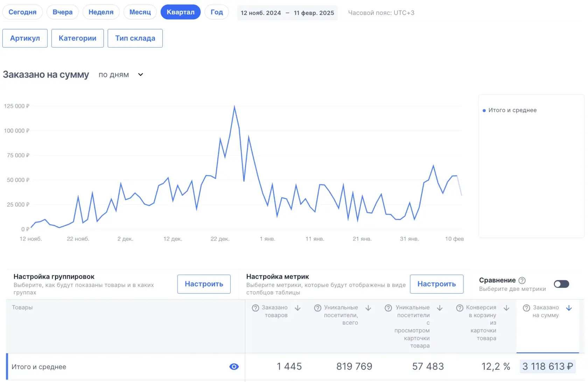Sort by Заказано на сумму arrow

click(569, 308)
